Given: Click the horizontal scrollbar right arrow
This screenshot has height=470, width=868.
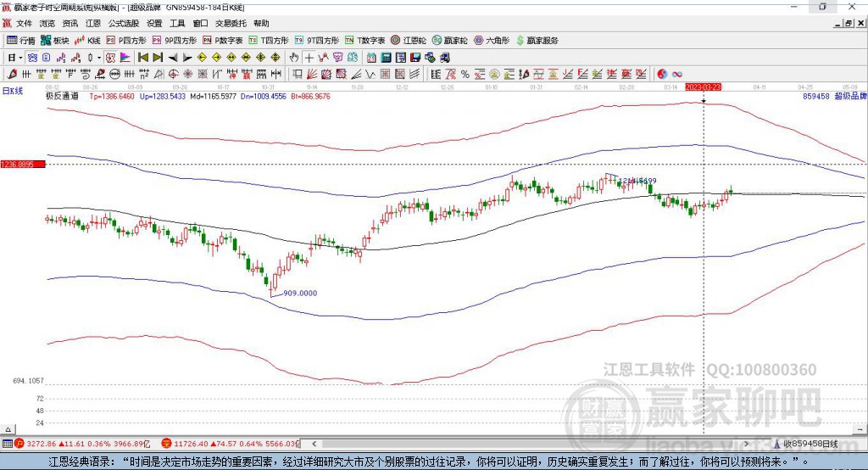Looking at the screenshot, I should coord(746,444).
